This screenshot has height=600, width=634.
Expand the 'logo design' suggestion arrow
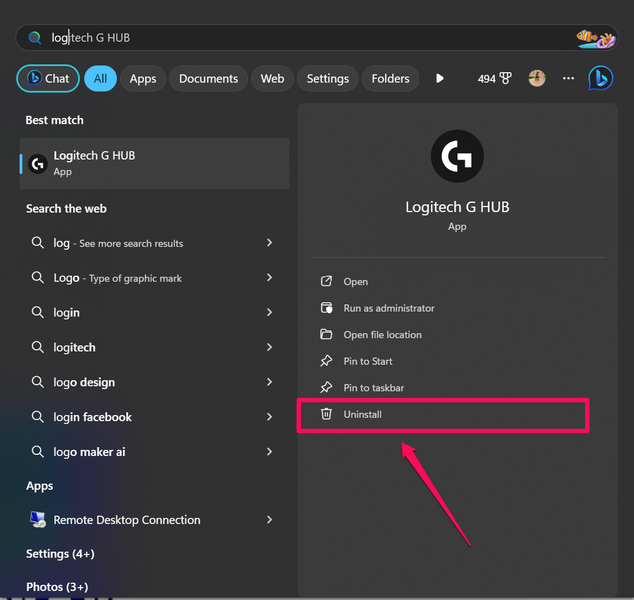269,382
